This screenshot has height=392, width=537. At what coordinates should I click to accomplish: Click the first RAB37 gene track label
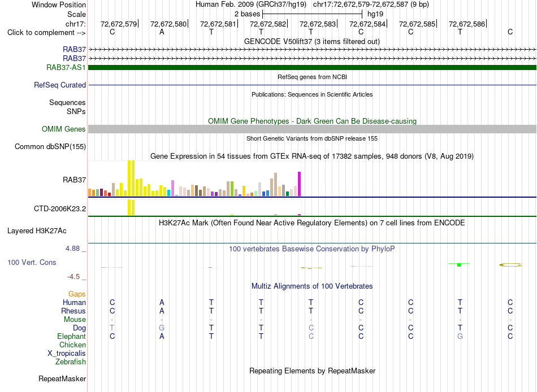pos(74,49)
